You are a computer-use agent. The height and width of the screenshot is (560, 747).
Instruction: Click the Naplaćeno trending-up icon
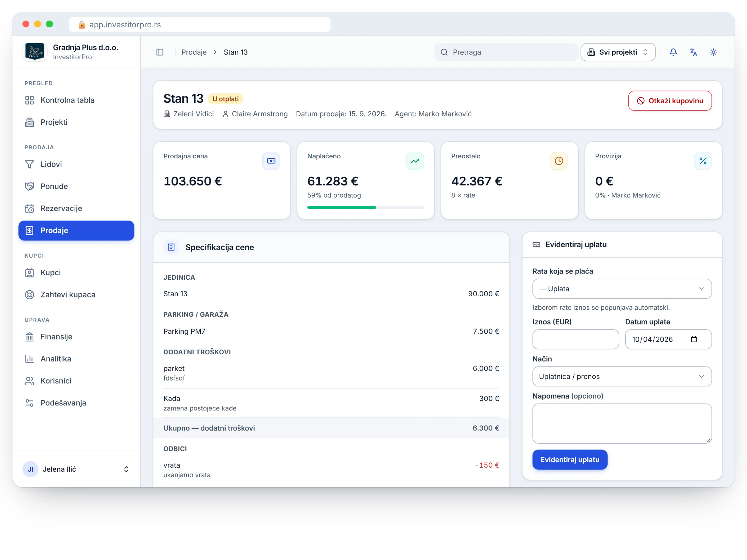pyautogui.click(x=415, y=161)
